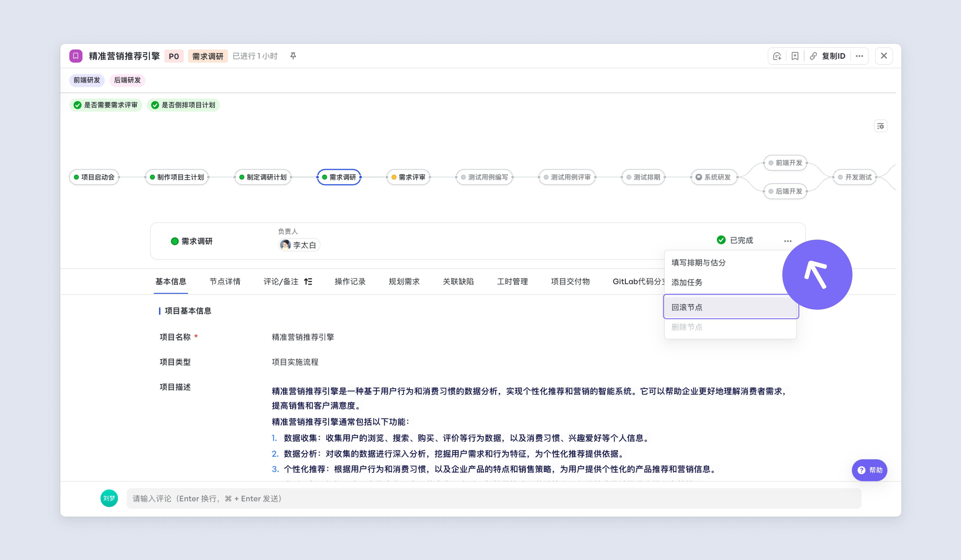Viewport: 961px width, 560px height.
Task: Switch to the 操作记录 tab
Action: [350, 282]
